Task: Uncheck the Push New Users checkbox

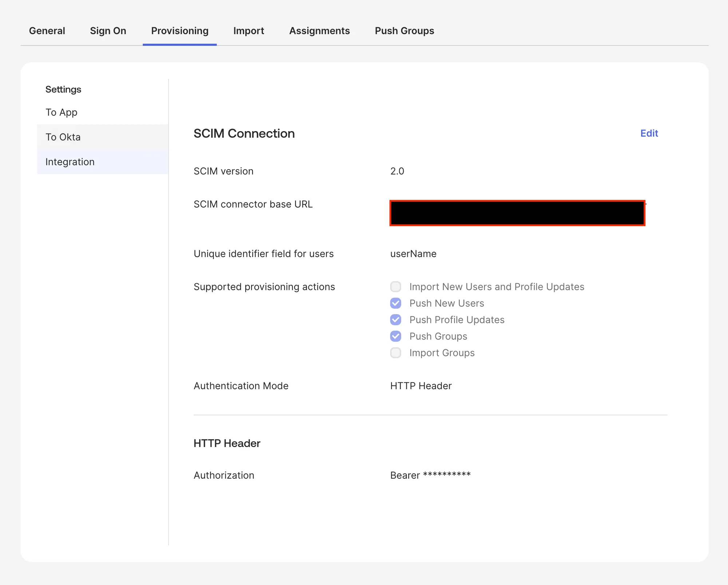Action: pos(396,303)
